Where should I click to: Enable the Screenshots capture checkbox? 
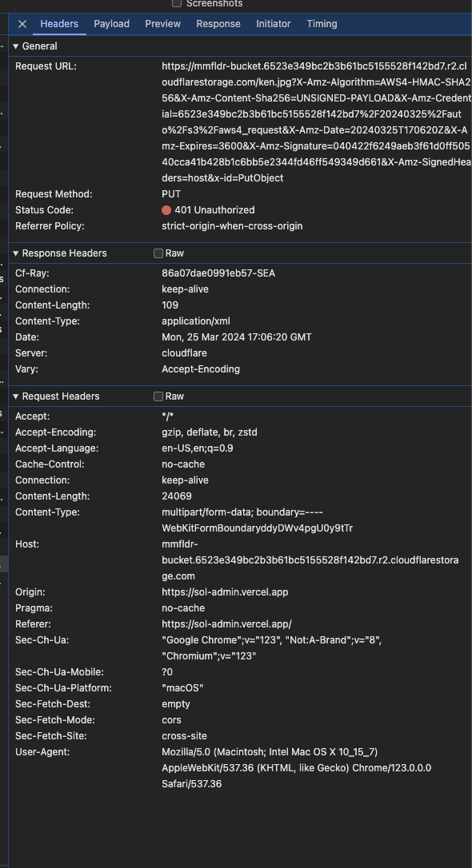pos(176,3)
